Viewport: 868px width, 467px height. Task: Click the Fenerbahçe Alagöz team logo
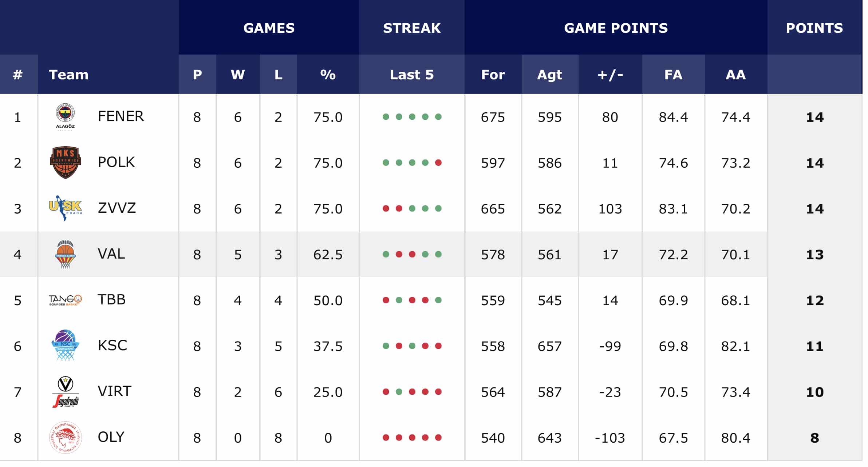pyautogui.click(x=65, y=117)
